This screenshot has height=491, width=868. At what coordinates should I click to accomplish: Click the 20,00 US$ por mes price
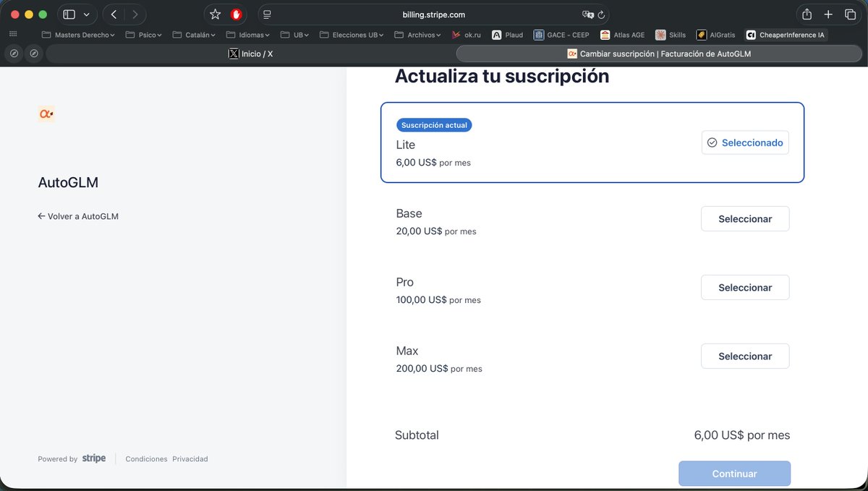[436, 231]
